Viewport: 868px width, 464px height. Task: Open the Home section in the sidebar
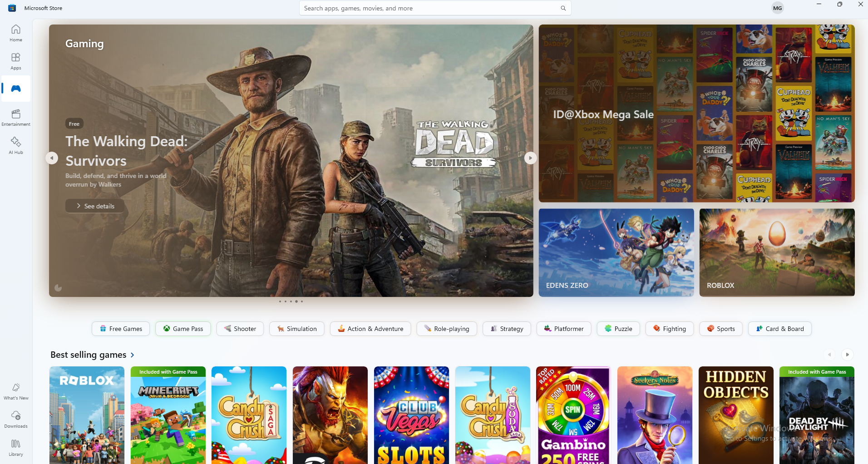(16, 33)
